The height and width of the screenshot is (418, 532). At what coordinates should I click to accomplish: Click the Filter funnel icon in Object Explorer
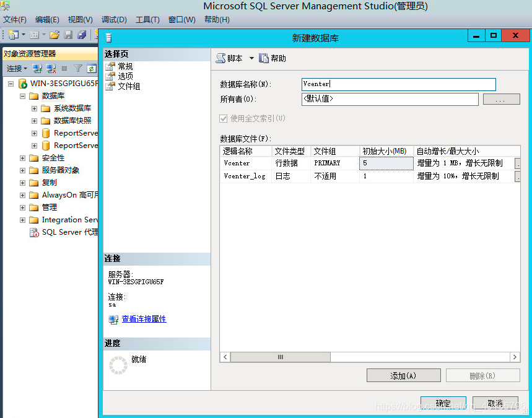[78, 69]
